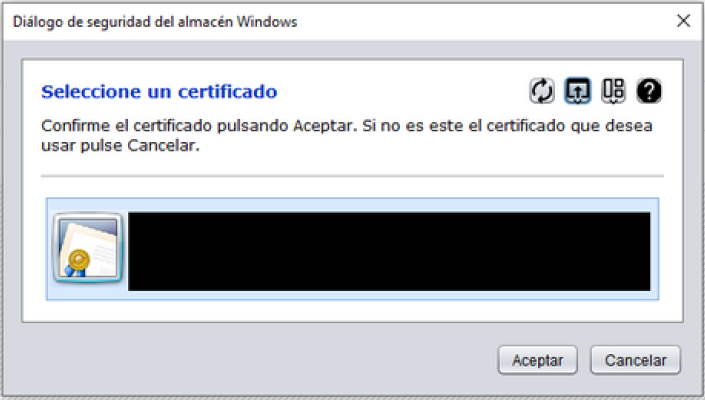Close the security dialog window

tap(683, 21)
